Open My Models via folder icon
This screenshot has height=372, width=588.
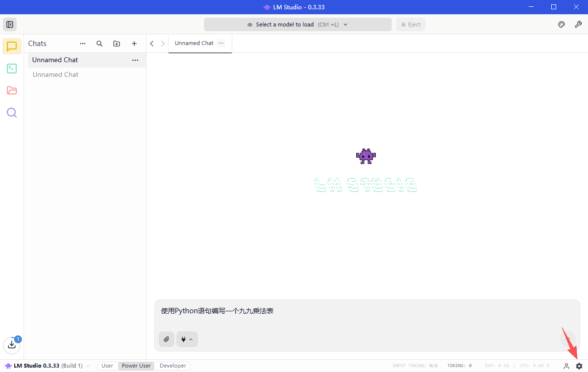(x=12, y=91)
